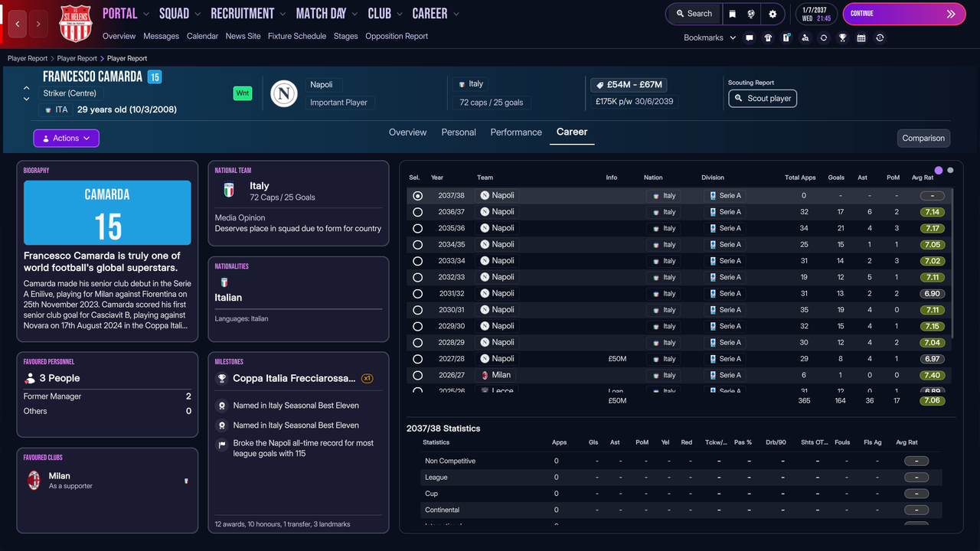Open Opposition Report in the submenu
Viewport: 980px width, 551px height.
pos(397,36)
